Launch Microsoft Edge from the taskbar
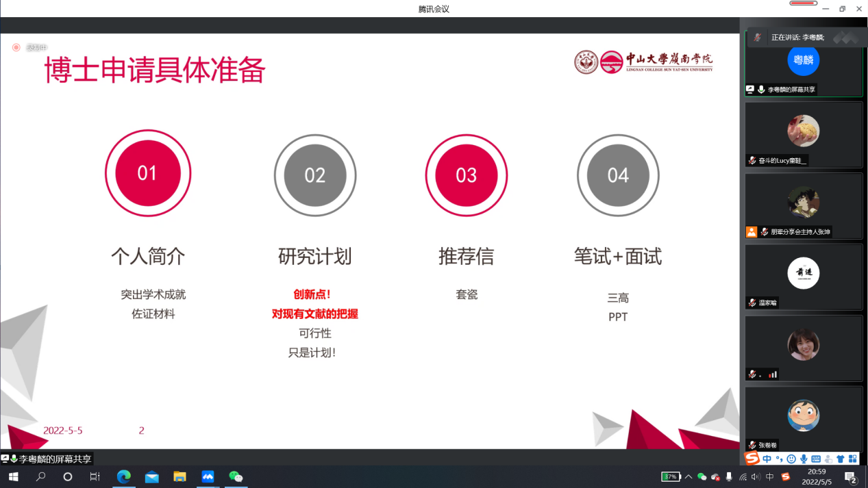The image size is (868, 488). tap(124, 477)
